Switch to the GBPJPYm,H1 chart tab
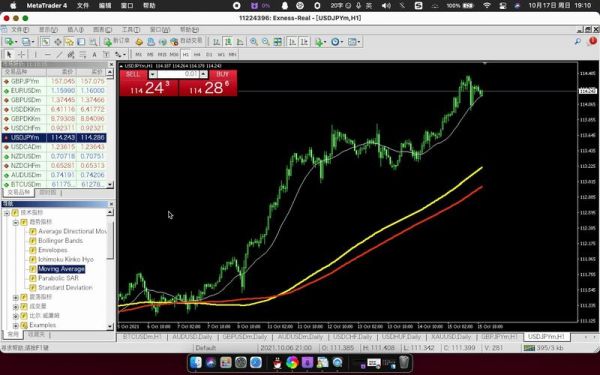Viewport: 600px width, 375px height. click(499, 337)
